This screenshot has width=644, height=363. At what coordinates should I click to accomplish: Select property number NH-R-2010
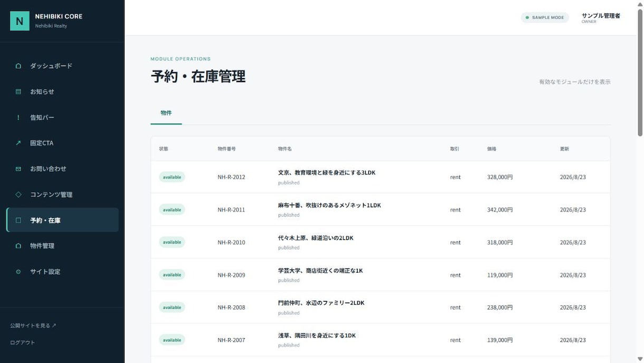231,243
